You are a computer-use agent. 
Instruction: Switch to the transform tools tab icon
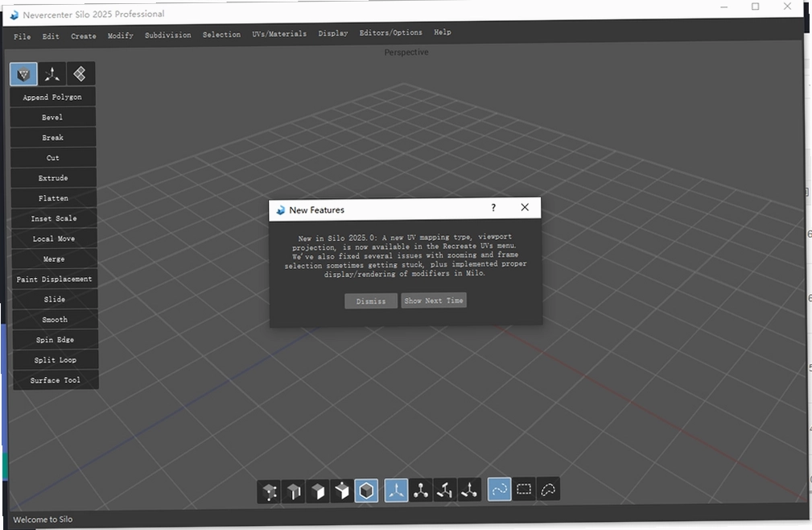pyautogui.click(x=52, y=74)
